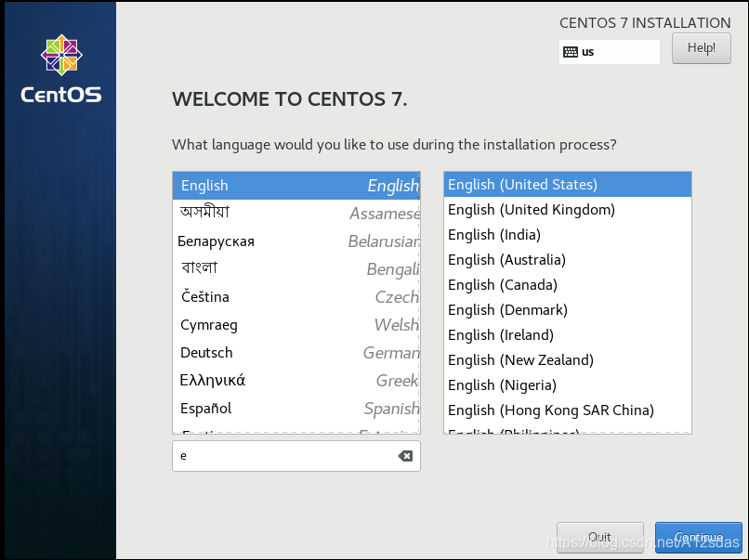Select English (Hong Kong SAR China) locale

[568, 410]
